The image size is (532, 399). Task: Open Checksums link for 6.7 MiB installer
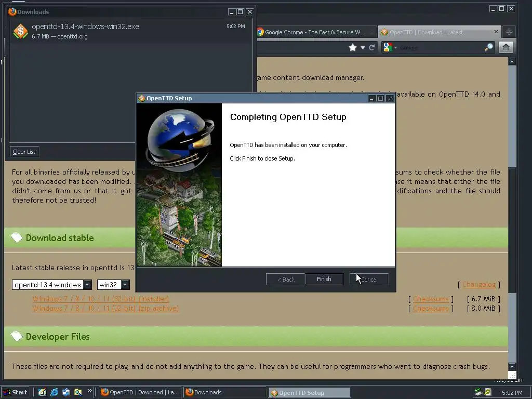click(431, 299)
